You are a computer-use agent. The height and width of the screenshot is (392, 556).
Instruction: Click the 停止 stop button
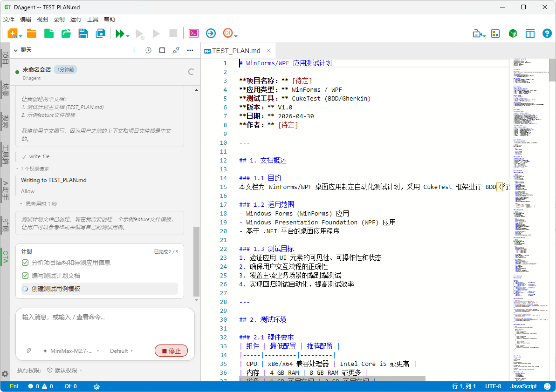click(171, 351)
